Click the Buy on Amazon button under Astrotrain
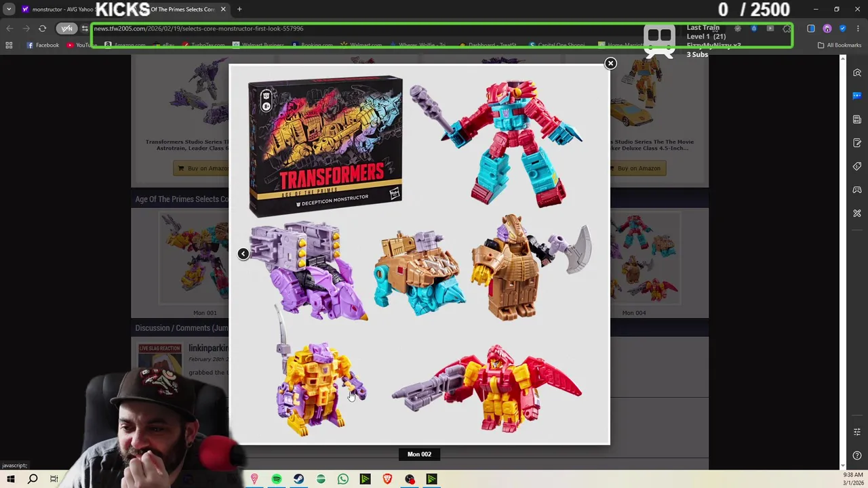The image size is (868, 488). pos(202,168)
